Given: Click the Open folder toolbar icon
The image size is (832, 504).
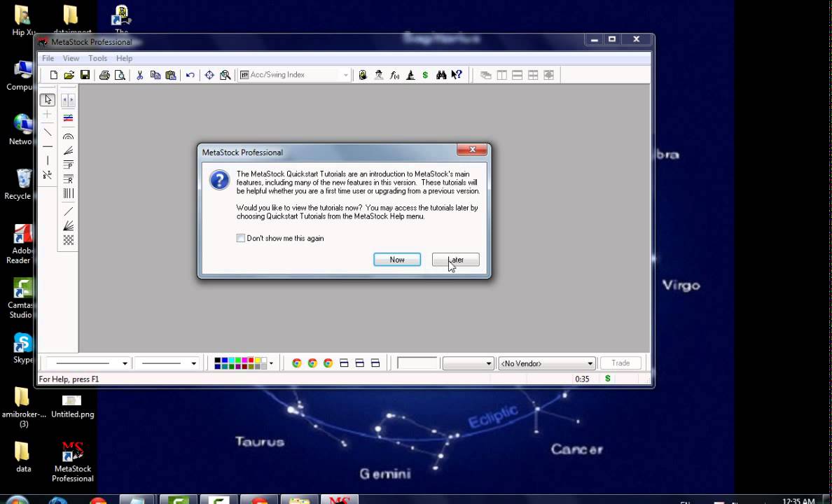Looking at the screenshot, I should pos(69,76).
